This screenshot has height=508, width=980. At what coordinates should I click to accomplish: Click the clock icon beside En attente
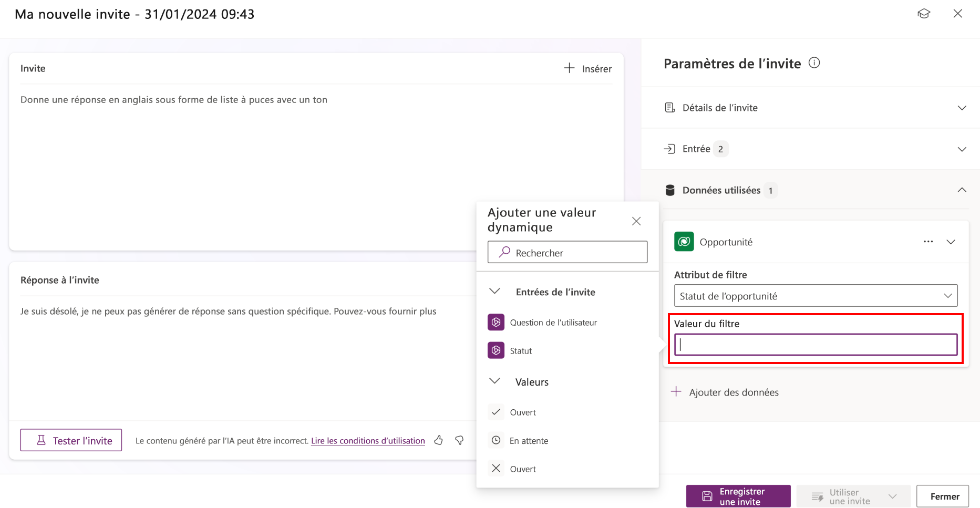[496, 440]
